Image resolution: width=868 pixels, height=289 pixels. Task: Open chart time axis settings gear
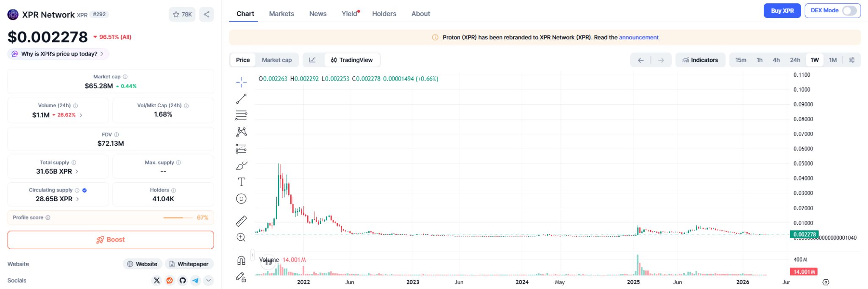826,282
